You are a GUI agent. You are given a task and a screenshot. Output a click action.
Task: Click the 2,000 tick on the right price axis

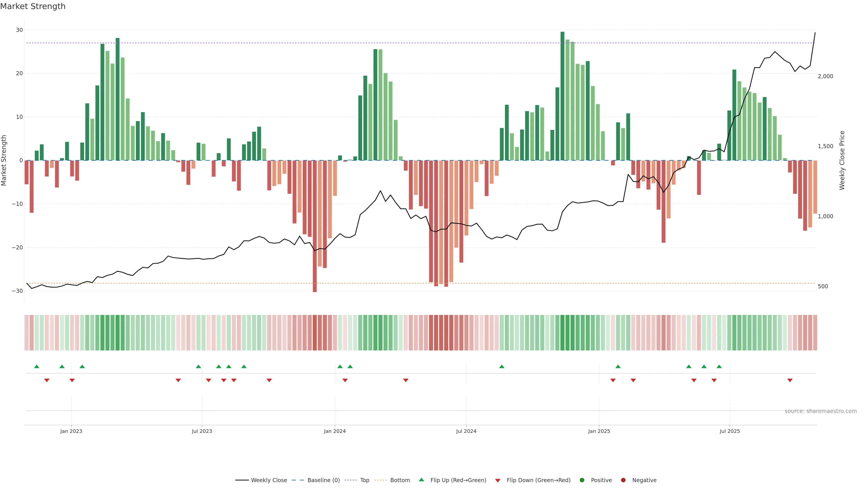(x=825, y=76)
